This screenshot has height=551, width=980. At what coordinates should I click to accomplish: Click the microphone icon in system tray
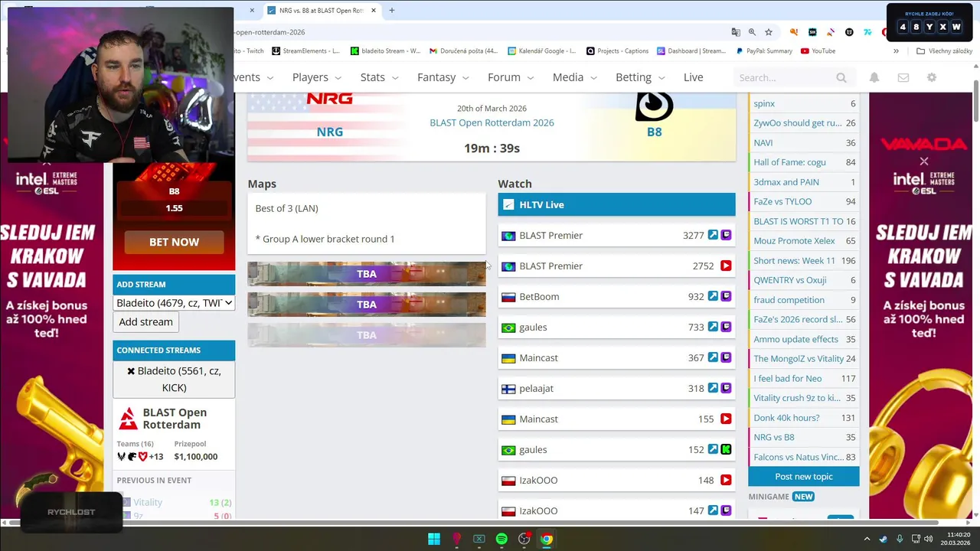(900, 539)
